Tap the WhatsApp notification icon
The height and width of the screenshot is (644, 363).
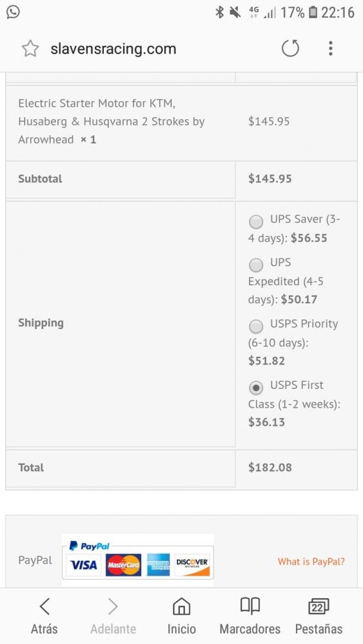click(13, 12)
